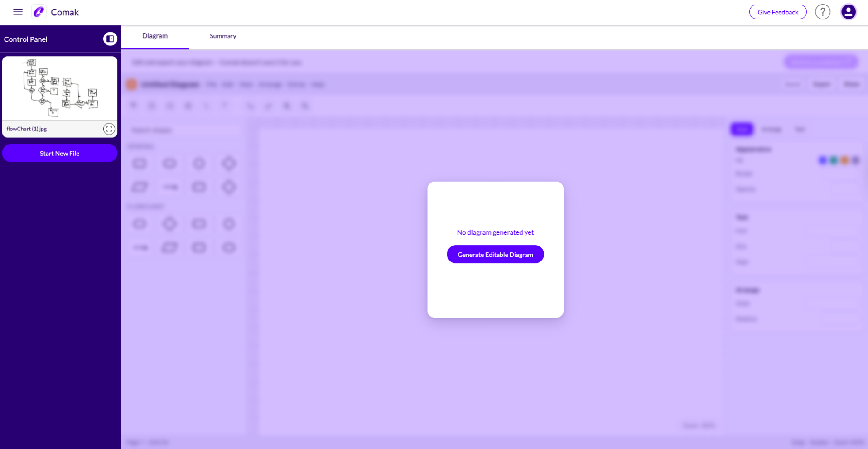Open the hamburger navigation menu

pyautogui.click(x=18, y=12)
